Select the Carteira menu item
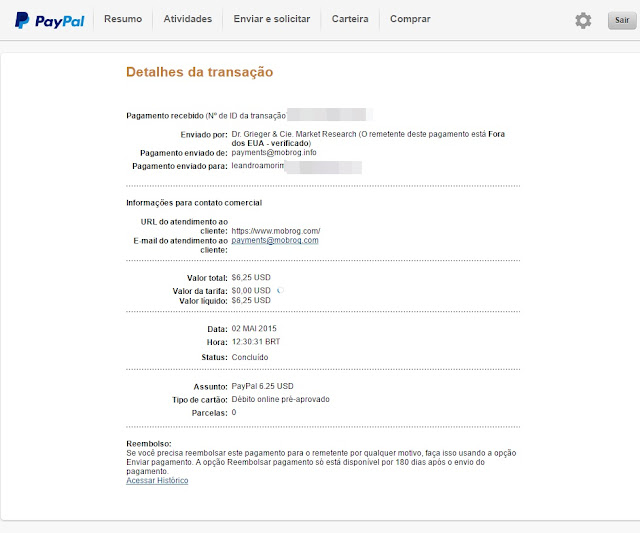The image size is (640, 533). click(x=350, y=19)
